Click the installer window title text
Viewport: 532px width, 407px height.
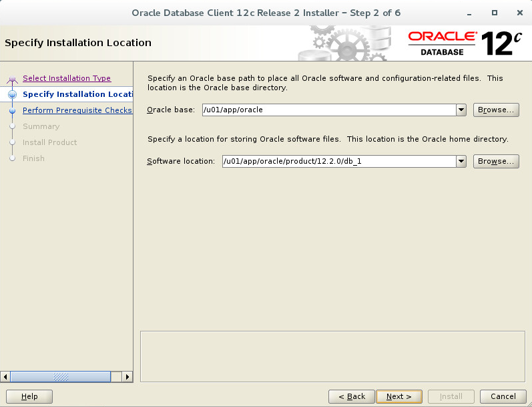point(266,13)
